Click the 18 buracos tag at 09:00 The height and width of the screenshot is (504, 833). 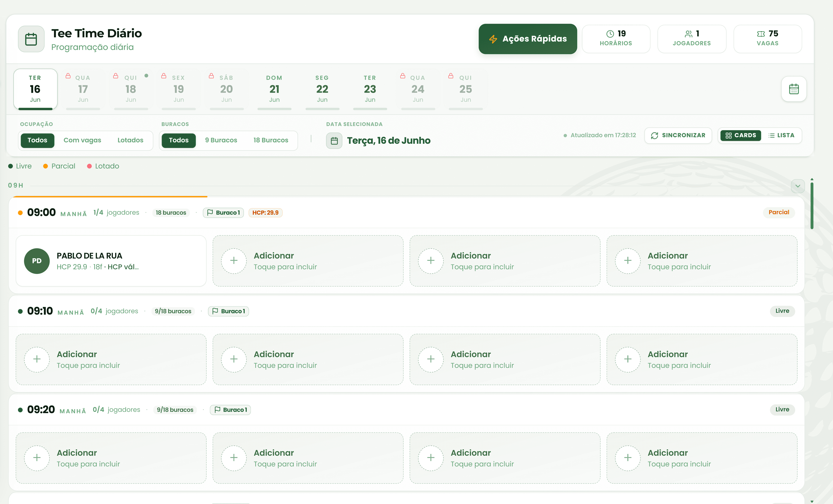point(171,213)
